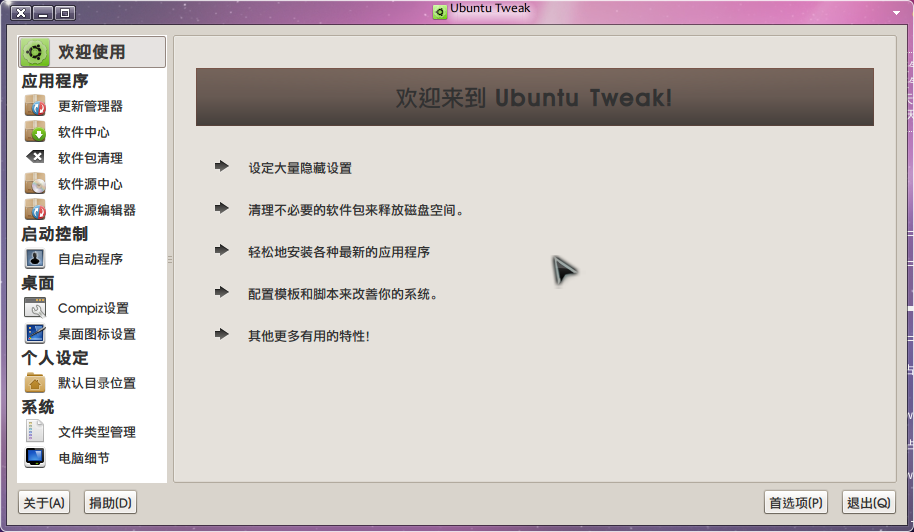
Task: Select 软件源编辑器 label in sidebar
Action: 97,210
